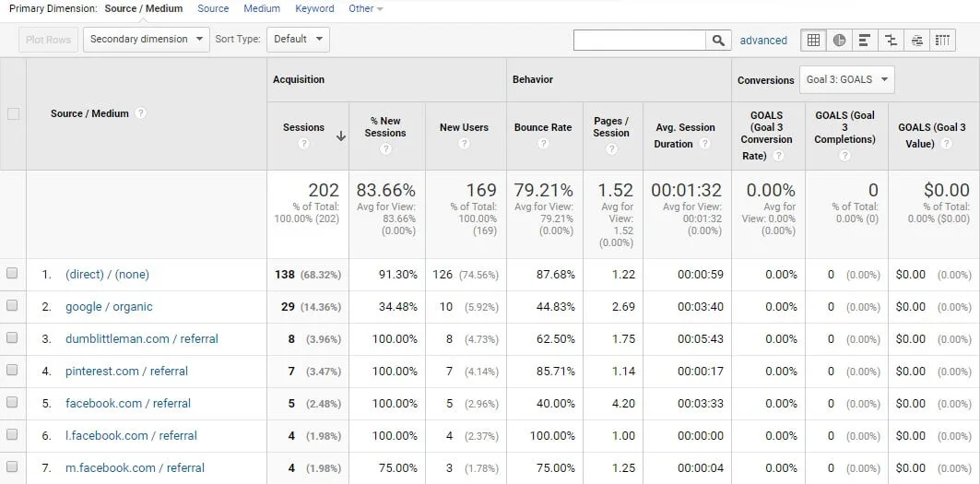Sort by Bounce Rate column header

pos(543,127)
